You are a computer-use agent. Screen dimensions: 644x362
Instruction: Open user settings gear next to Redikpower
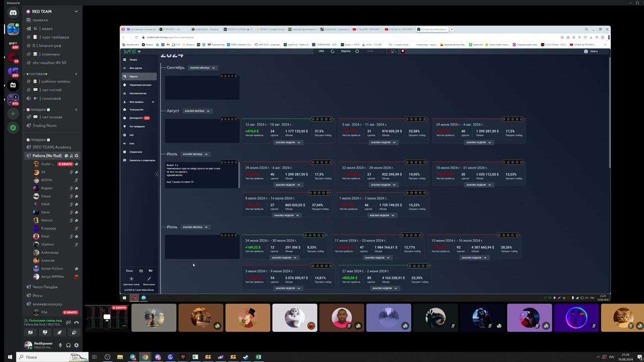click(x=76, y=345)
